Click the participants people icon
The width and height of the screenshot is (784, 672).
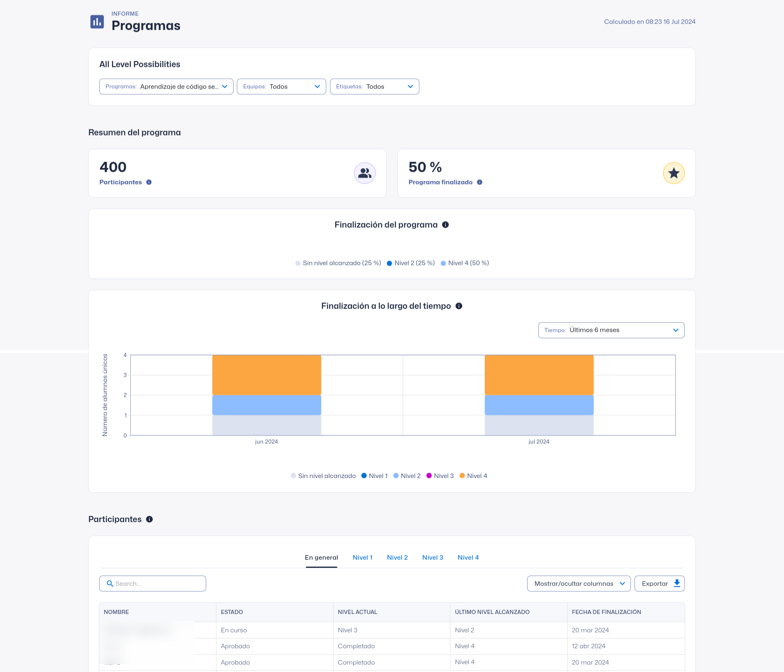365,173
